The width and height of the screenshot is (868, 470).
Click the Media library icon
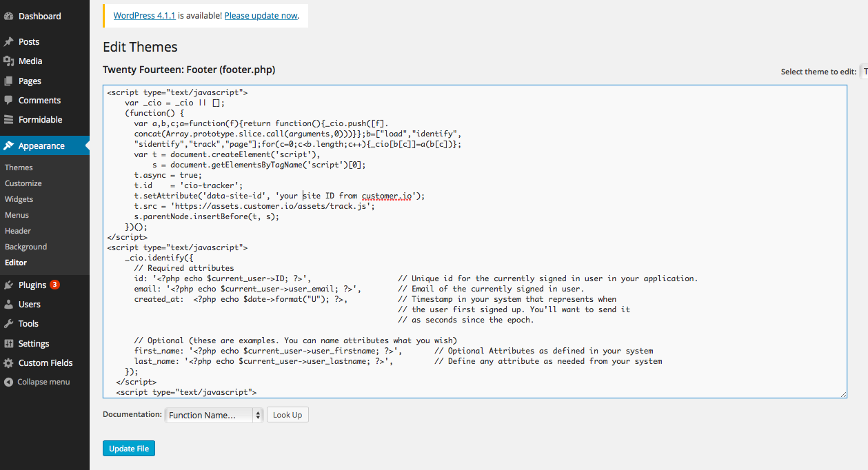(x=9, y=61)
